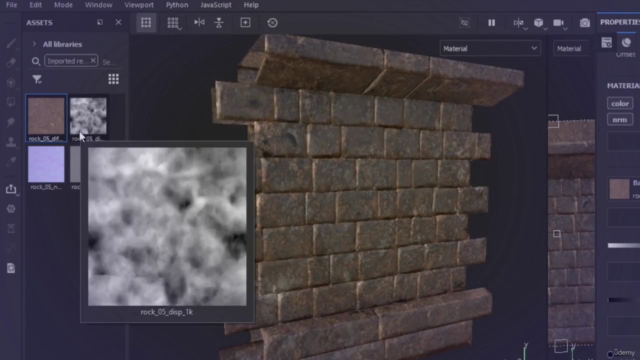The height and width of the screenshot is (360, 640).
Task: Open the Mode menu
Action: click(63, 5)
